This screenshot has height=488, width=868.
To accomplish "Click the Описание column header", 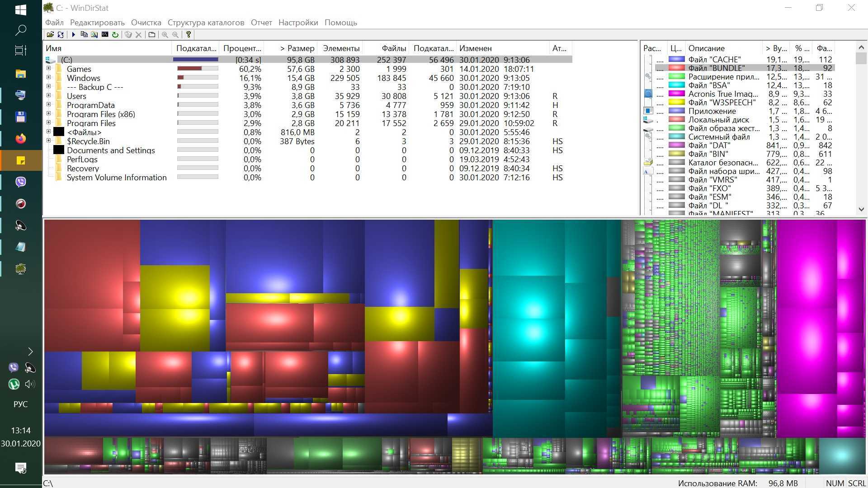I will click(706, 48).
